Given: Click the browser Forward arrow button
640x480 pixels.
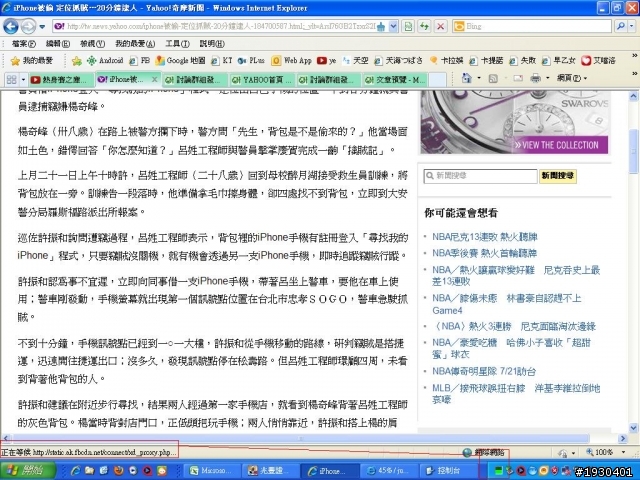Looking at the screenshot, I should (x=28, y=27).
